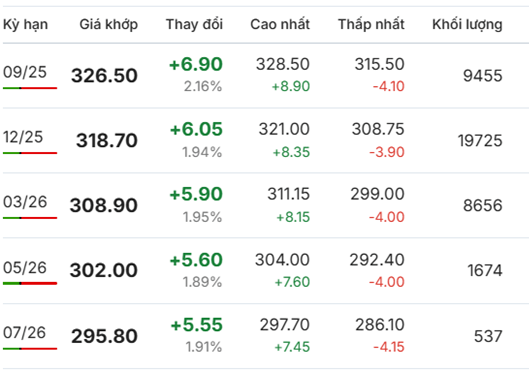Select the 03/26 contract term

pyautogui.click(x=25, y=202)
